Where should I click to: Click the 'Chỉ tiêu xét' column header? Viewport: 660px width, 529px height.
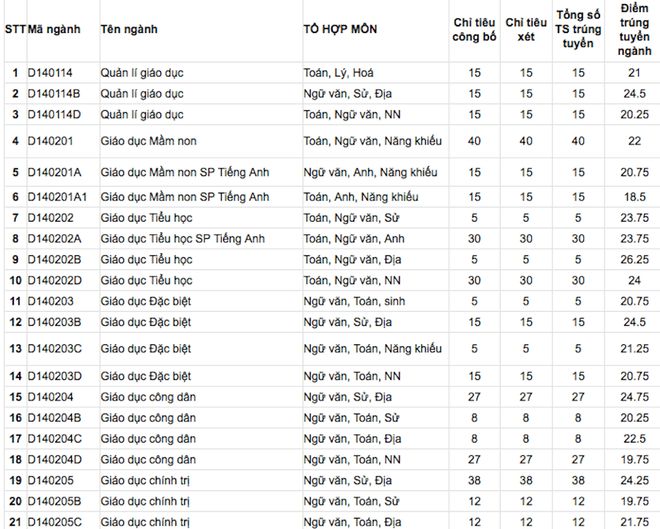pyautogui.click(x=527, y=29)
